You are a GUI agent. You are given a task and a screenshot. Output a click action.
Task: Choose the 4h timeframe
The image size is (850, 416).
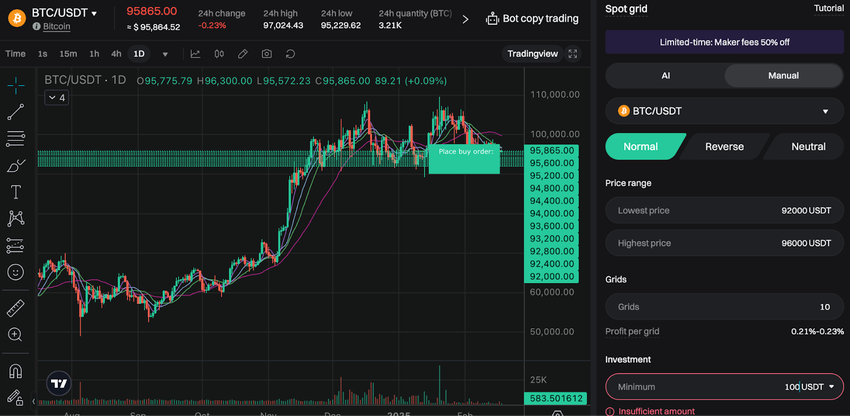(116, 54)
